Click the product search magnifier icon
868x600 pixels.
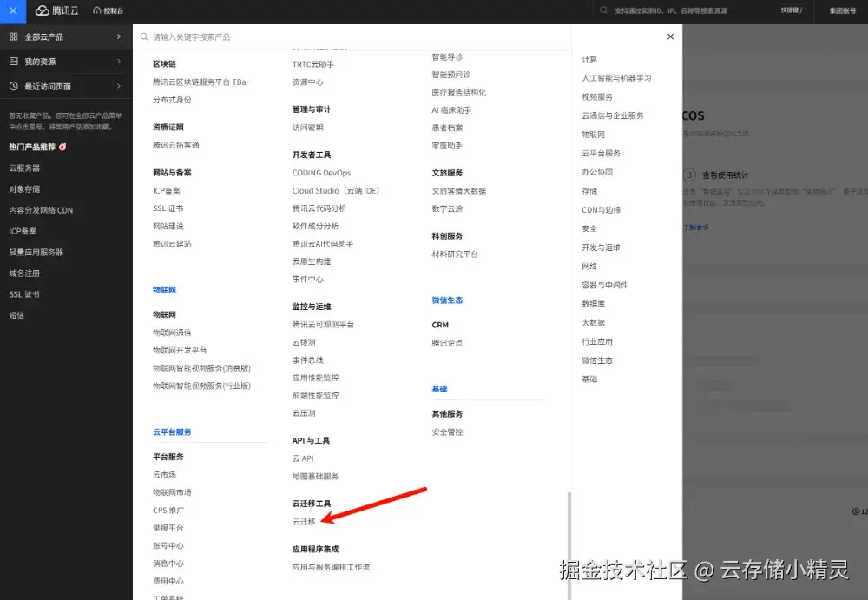[x=144, y=36]
